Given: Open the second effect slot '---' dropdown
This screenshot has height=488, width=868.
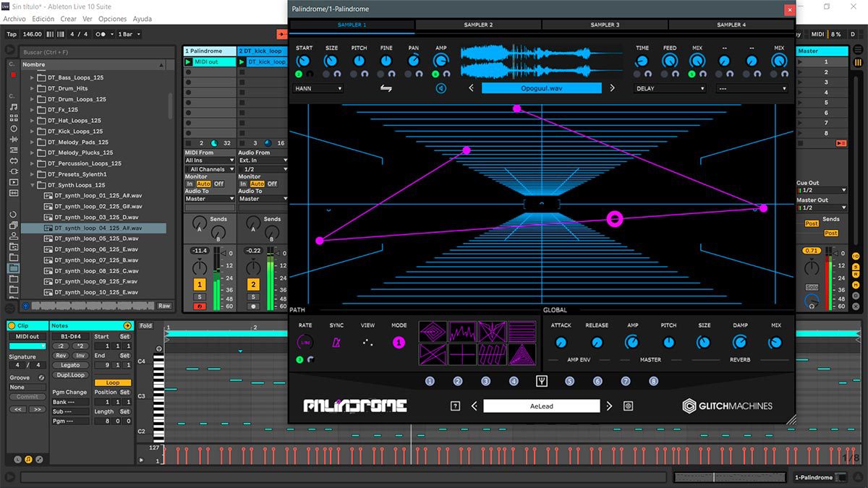Looking at the screenshot, I should click(752, 88).
